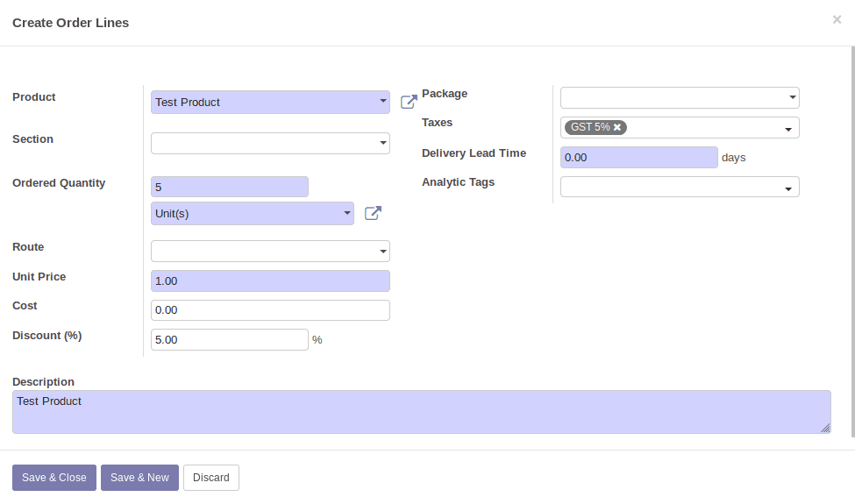855x504 pixels.
Task: Click the Save & Close button
Action: pyautogui.click(x=54, y=478)
